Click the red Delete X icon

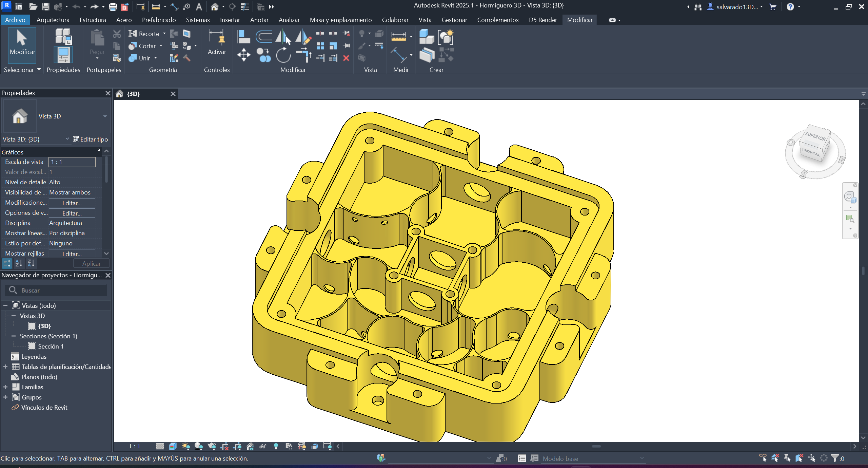(346, 58)
